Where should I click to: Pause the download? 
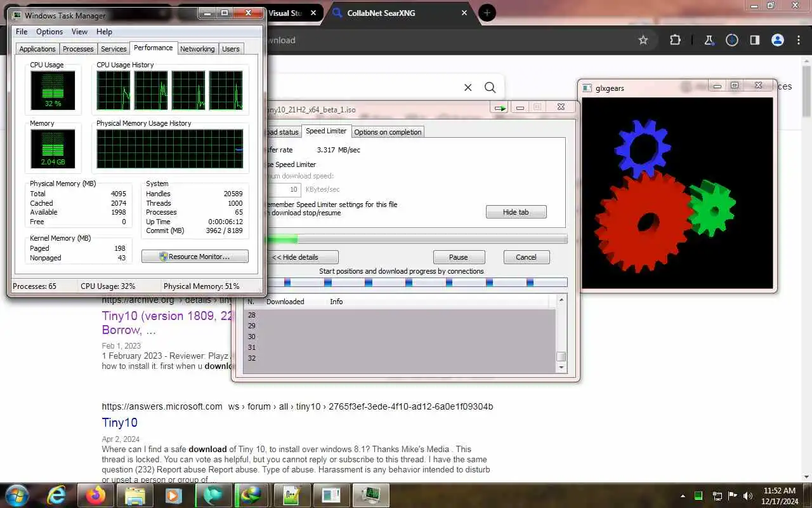coord(459,257)
